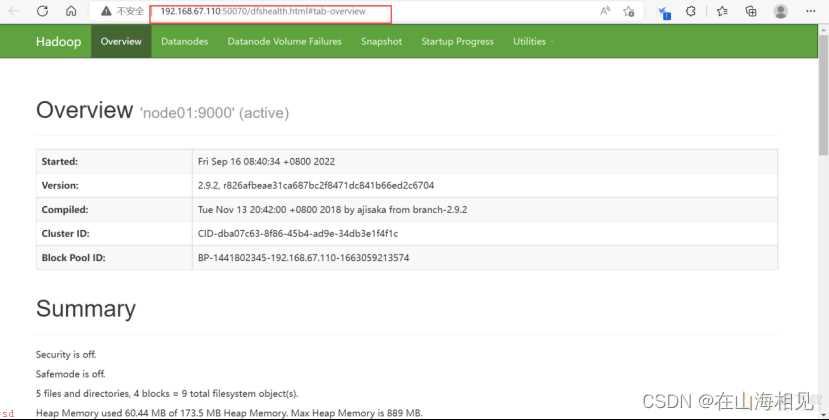Open the collections icon
Image resolution: width=829 pixels, height=420 pixels.
751,11
